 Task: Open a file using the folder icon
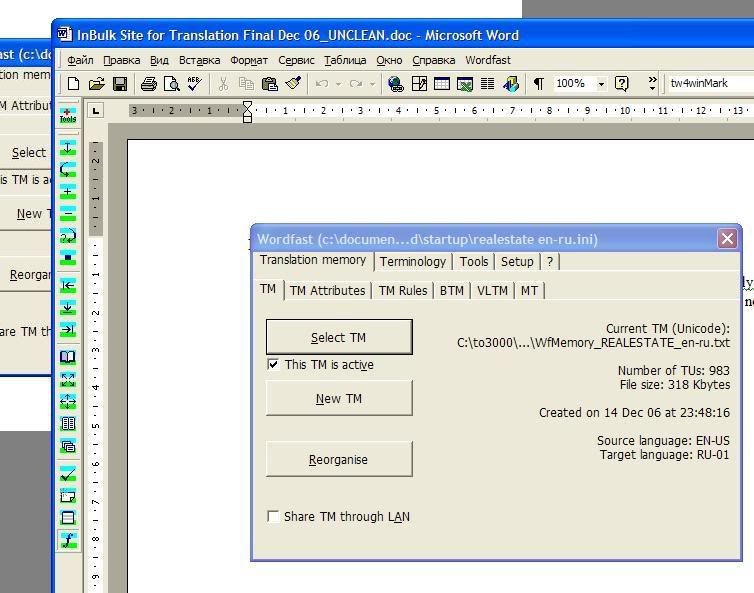pyautogui.click(x=97, y=84)
